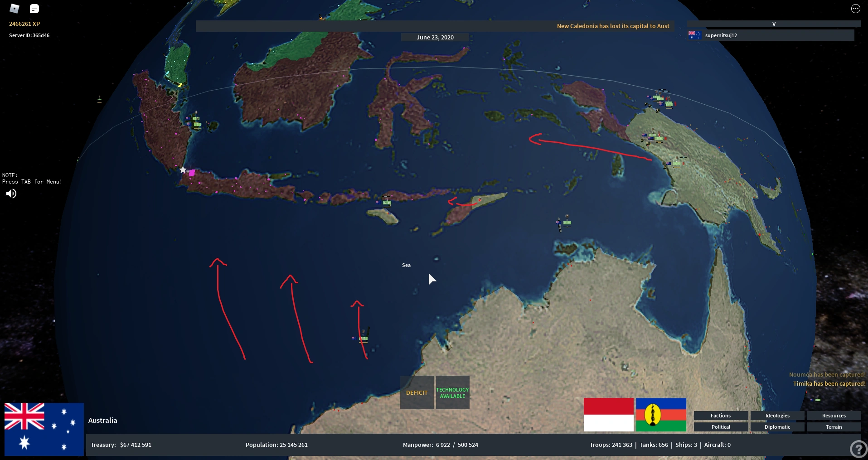Click the New Caledonia flag
Image resolution: width=868 pixels, height=460 pixels.
(x=661, y=415)
